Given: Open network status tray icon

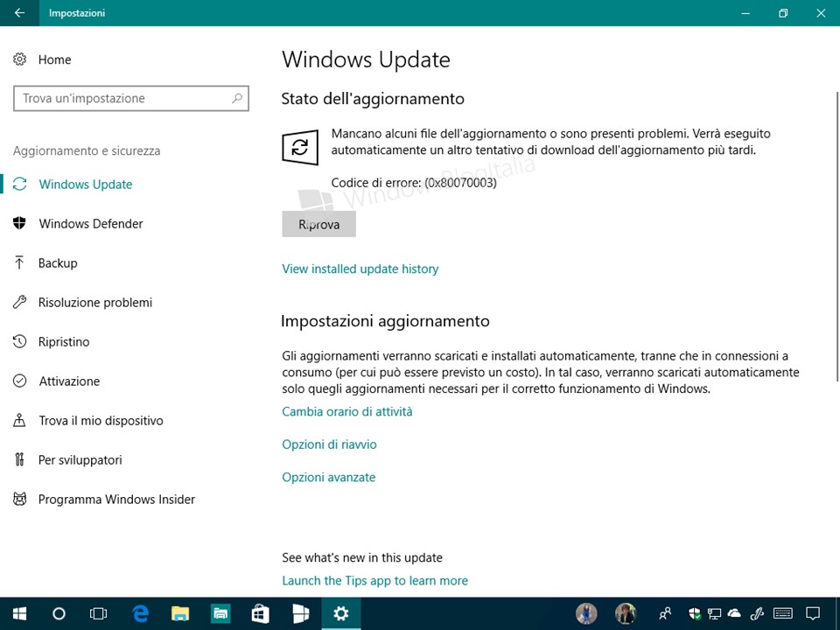Looking at the screenshot, I should tap(714, 613).
